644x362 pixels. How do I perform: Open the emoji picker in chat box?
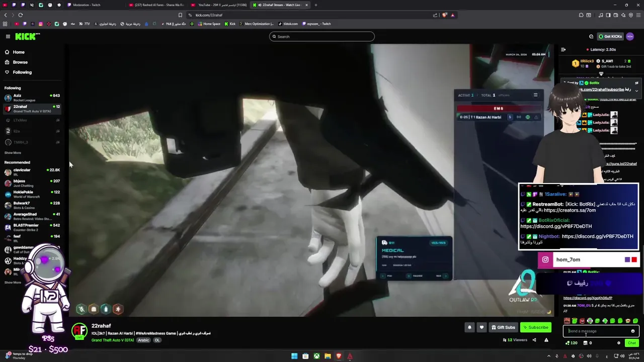click(x=633, y=331)
